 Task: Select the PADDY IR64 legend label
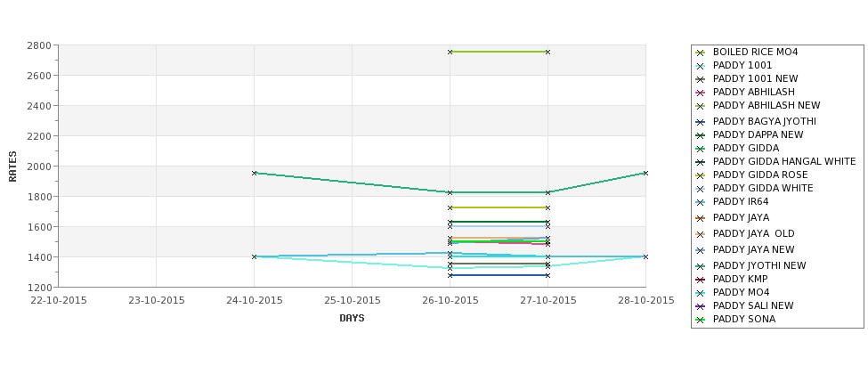[741, 202]
